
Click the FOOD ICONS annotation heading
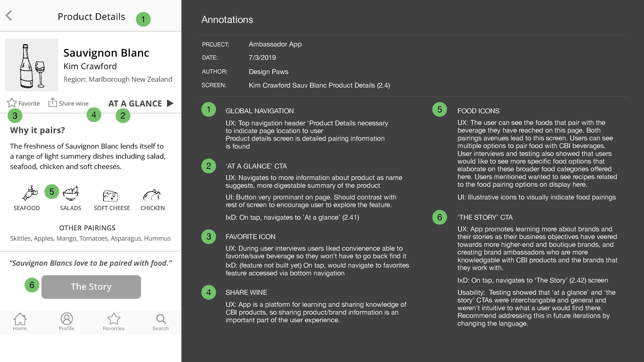[478, 111]
